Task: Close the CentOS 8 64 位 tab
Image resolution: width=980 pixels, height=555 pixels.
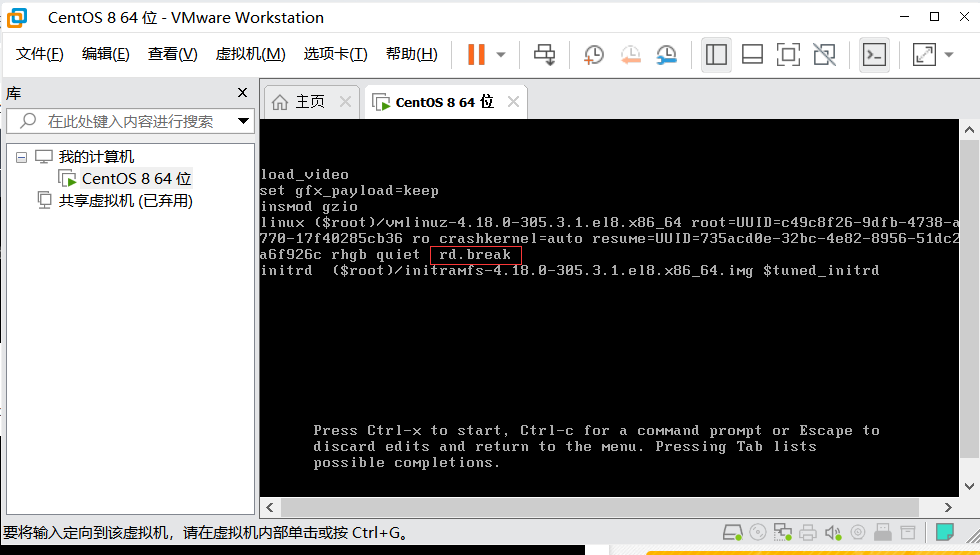Action: [513, 101]
